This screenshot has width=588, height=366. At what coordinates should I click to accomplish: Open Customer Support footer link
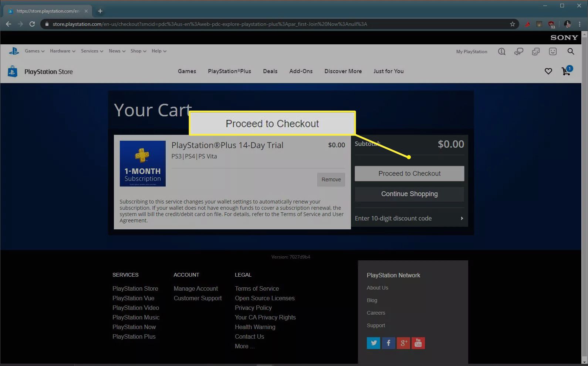coord(197,298)
